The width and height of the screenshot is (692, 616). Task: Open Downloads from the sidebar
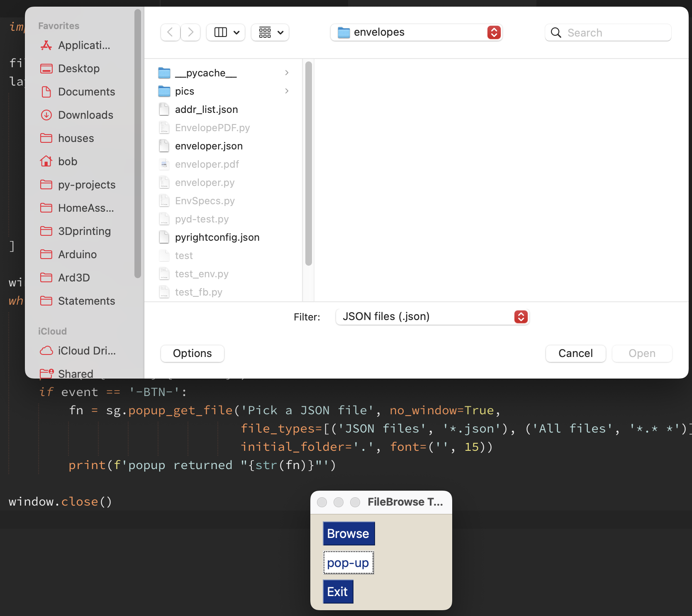click(x=85, y=115)
